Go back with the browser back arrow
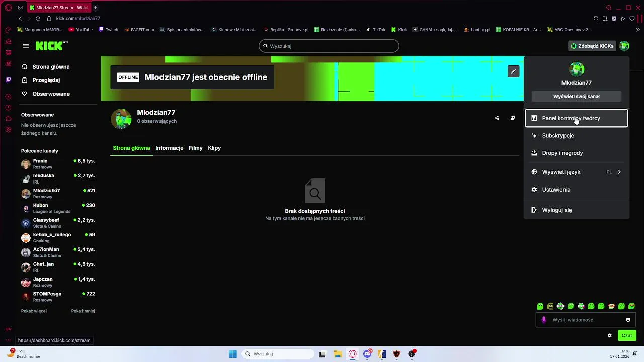 coord(20,19)
